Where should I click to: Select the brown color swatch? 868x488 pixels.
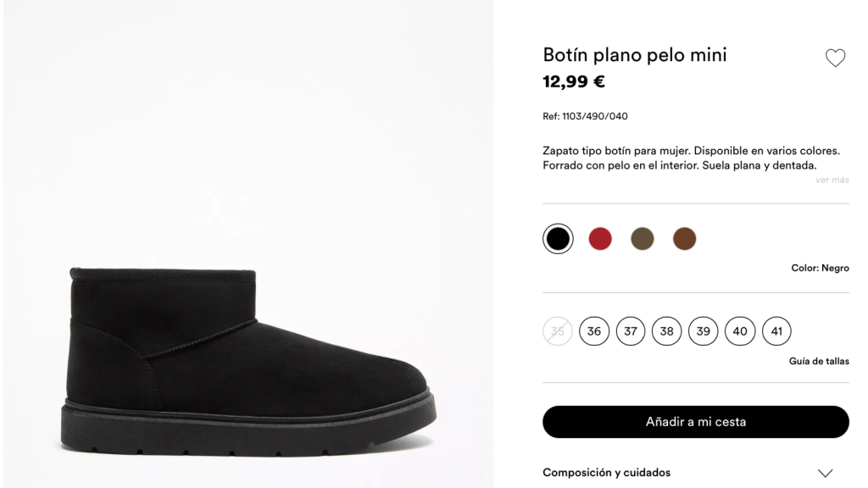coord(684,239)
